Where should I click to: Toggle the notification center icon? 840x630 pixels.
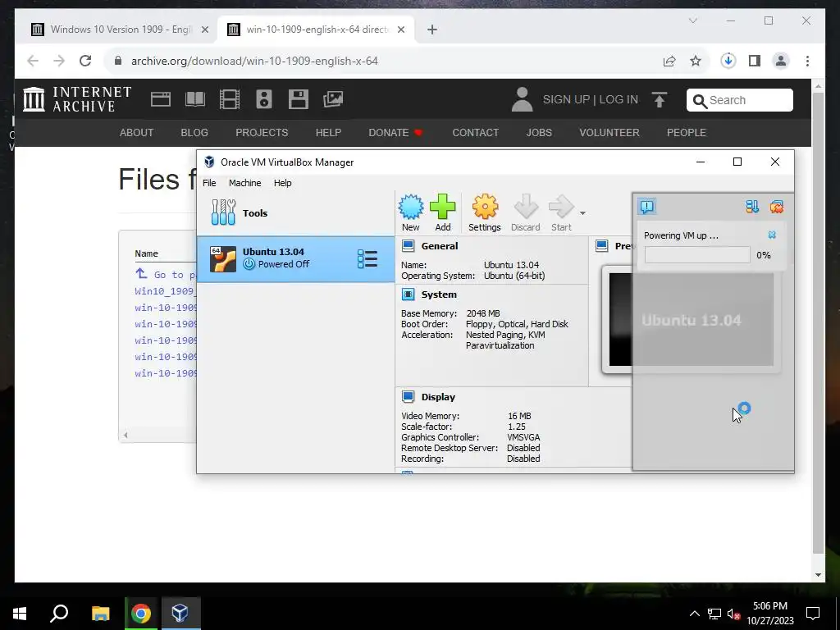646,206
